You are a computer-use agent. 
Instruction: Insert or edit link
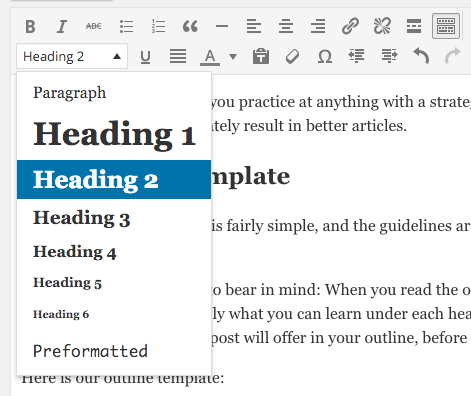(350, 26)
